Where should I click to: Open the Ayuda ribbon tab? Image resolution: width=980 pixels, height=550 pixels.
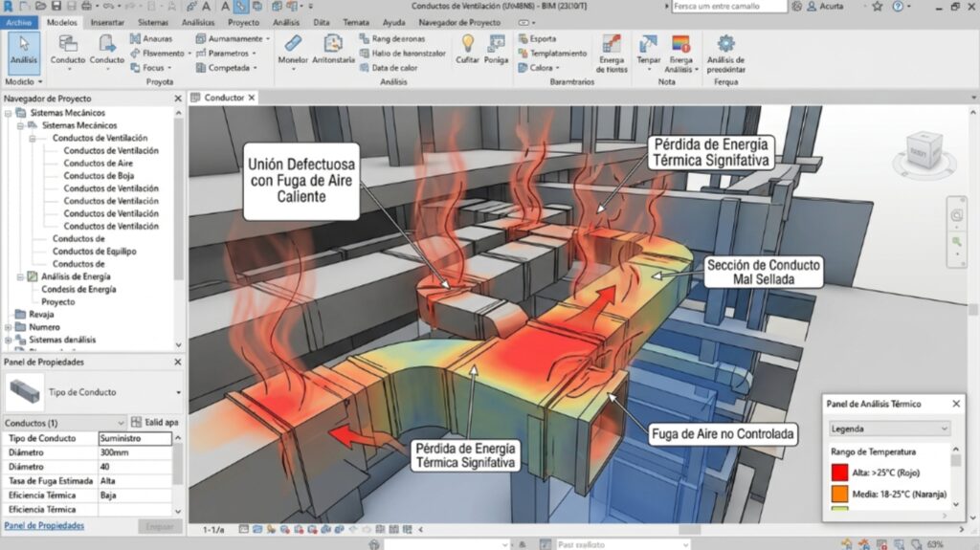click(393, 22)
